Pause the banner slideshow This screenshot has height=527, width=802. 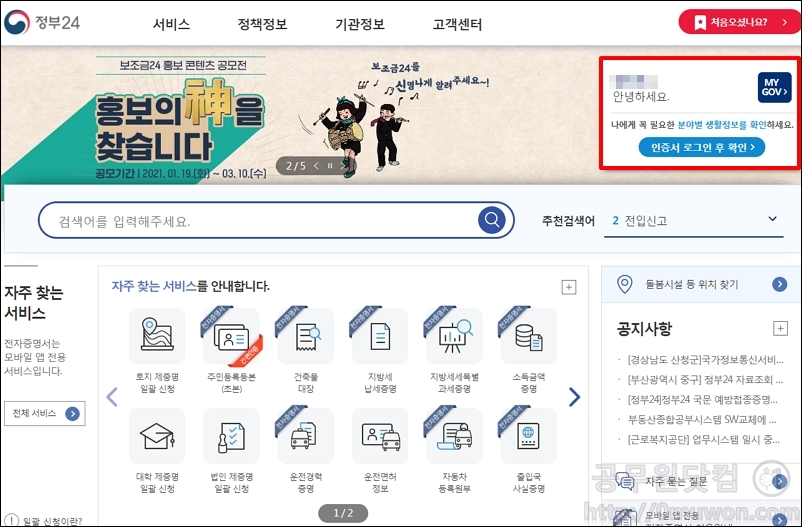point(330,166)
